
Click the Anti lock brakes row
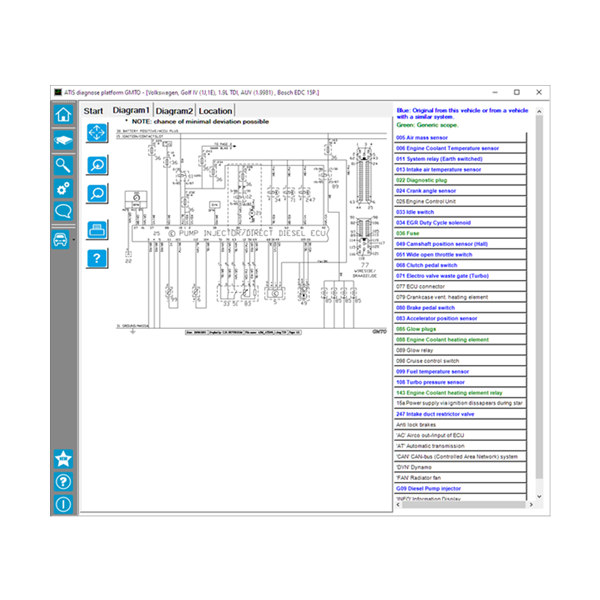click(x=460, y=425)
